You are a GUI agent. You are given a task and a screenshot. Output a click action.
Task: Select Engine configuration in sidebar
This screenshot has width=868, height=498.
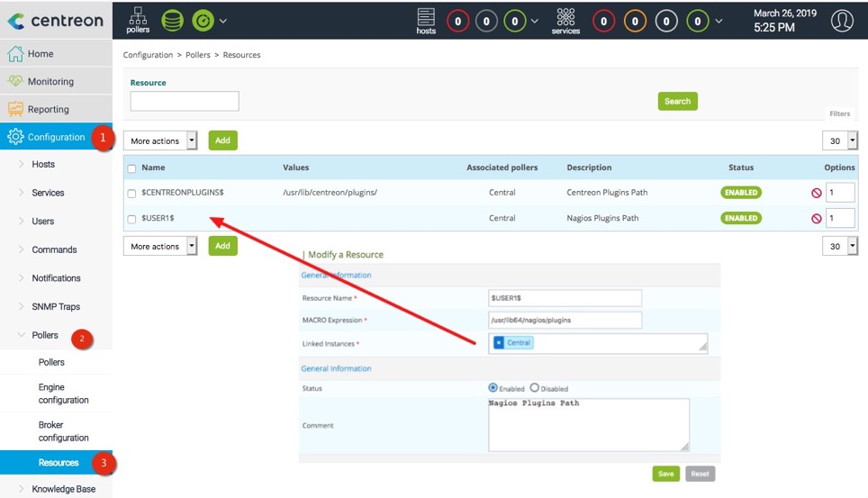[63, 394]
